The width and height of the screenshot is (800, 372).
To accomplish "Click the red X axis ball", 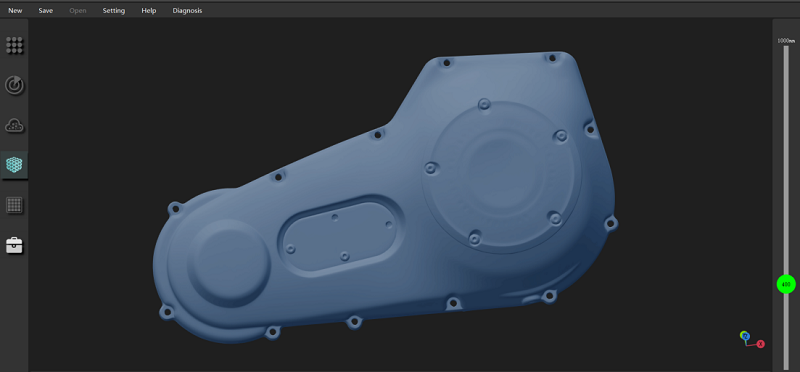I will click(760, 344).
